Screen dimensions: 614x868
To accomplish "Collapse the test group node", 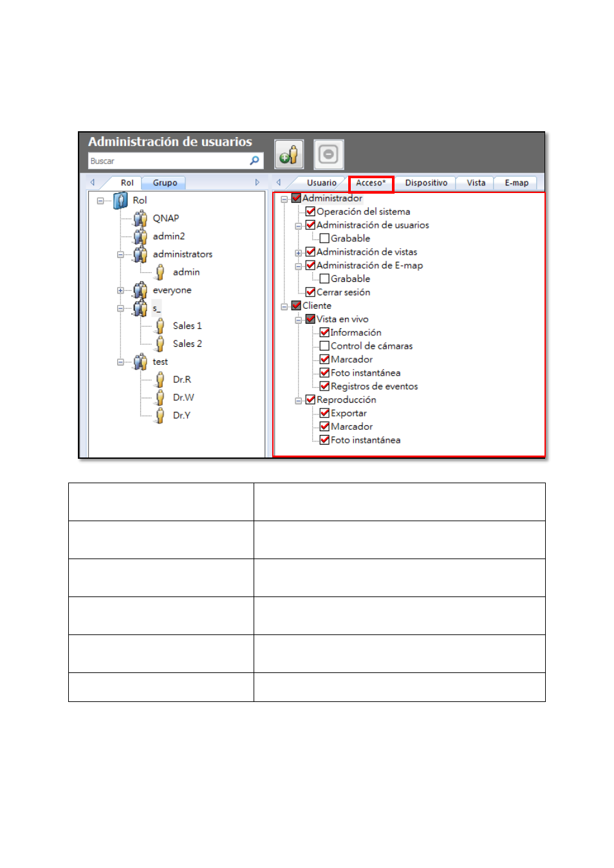I will click(120, 362).
